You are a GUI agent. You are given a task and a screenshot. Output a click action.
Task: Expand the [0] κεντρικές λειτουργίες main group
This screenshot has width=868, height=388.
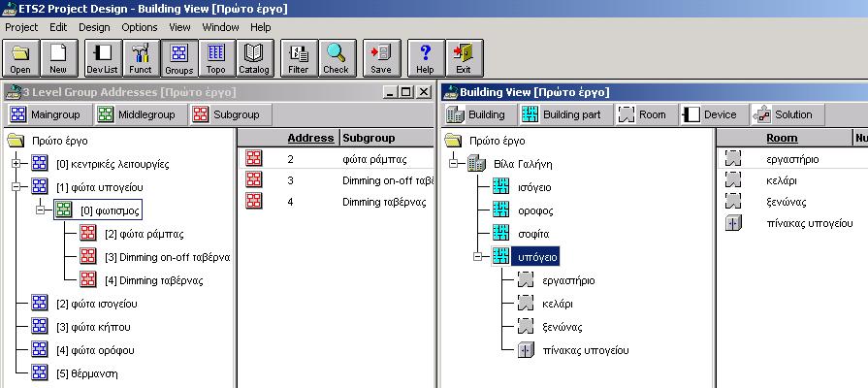click(x=16, y=164)
